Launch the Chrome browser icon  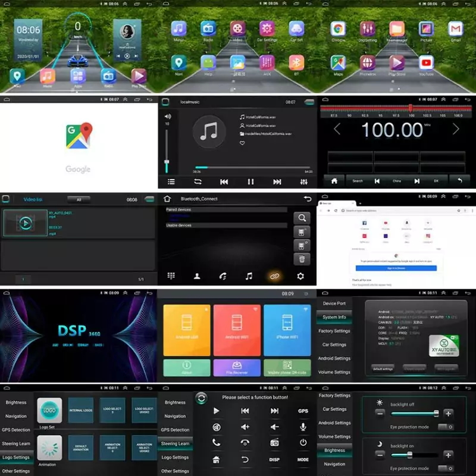[x=338, y=29]
